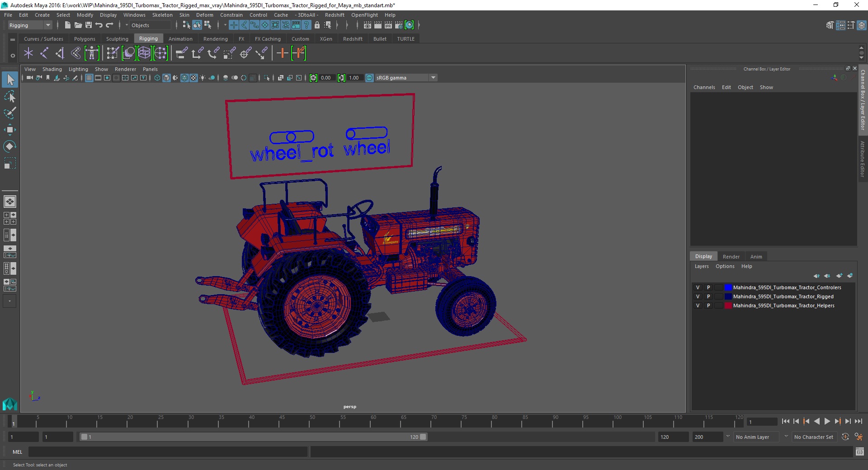
Task: Click red color swatch of Tractor_Helpers layer
Action: click(x=728, y=305)
